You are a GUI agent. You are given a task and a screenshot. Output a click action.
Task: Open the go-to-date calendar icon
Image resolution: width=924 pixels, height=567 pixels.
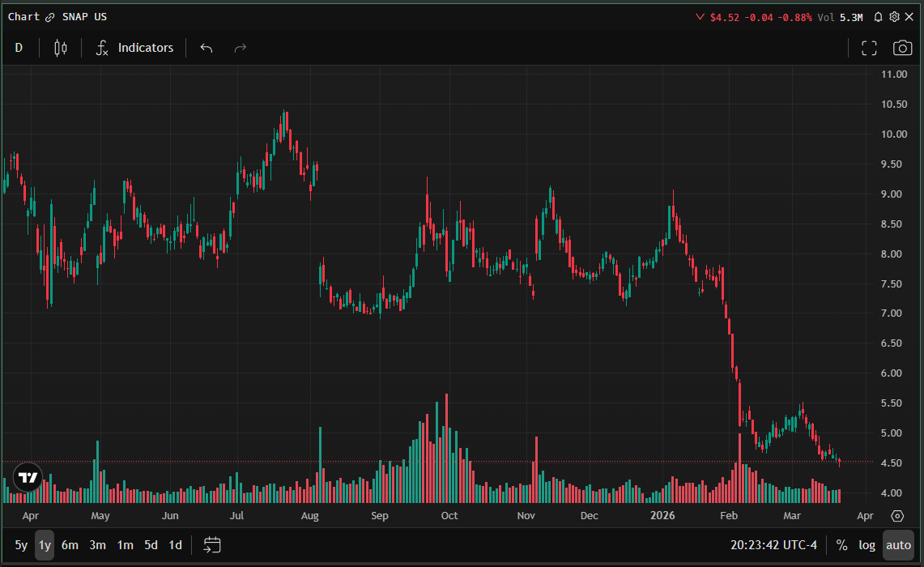212,545
